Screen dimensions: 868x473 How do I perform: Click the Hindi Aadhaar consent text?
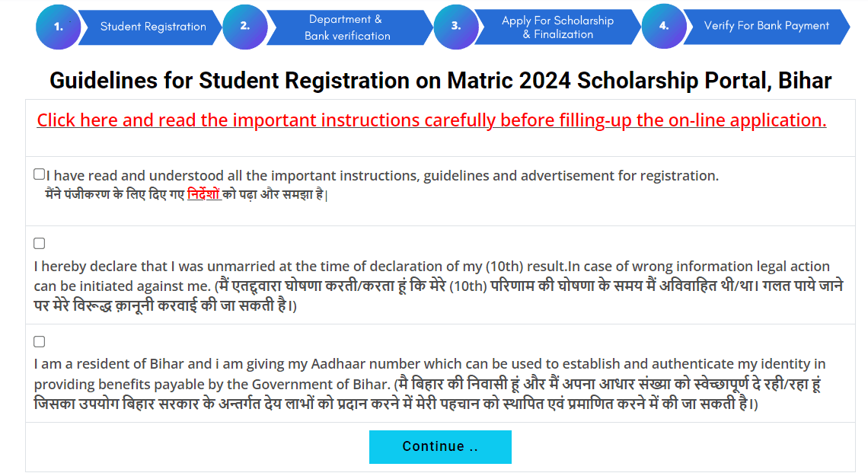click(x=396, y=404)
